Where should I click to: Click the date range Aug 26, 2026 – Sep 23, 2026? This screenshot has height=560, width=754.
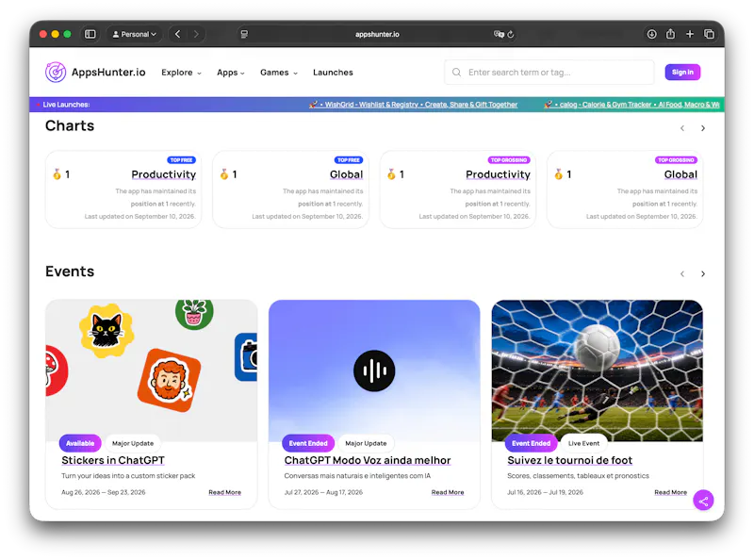pyautogui.click(x=103, y=492)
